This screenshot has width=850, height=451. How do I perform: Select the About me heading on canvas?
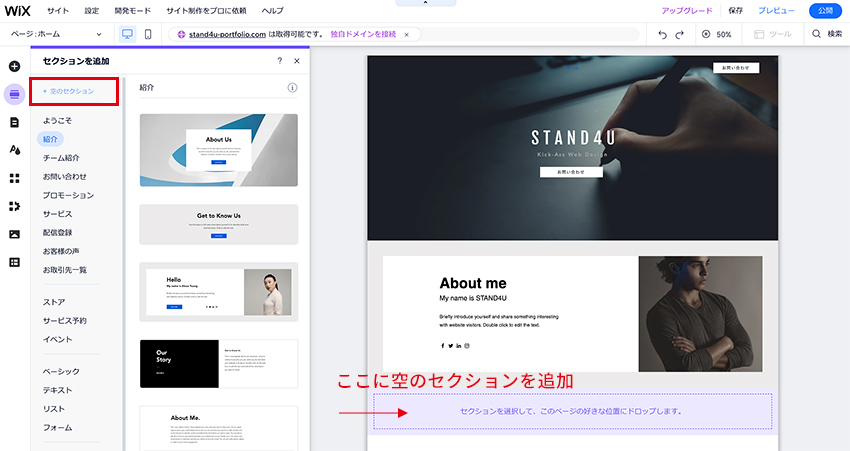click(x=473, y=283)
